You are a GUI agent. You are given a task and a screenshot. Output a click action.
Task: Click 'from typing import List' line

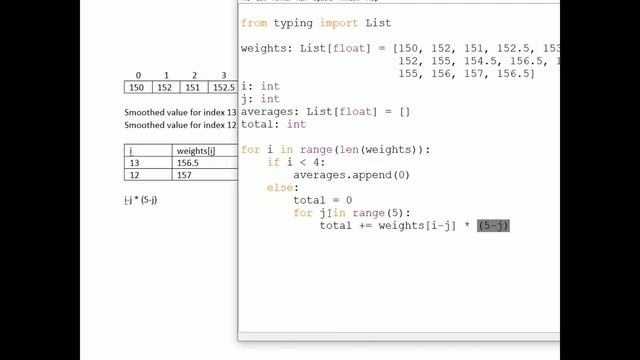[316, 23]
